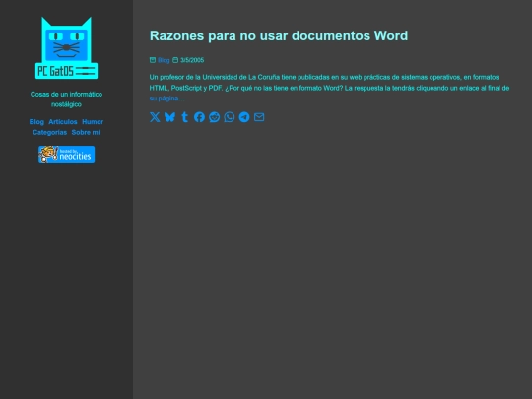Image resolution: width=532 pixels, height=399 pixels.
Task: Share the post on Facebook
Action: 199,117
